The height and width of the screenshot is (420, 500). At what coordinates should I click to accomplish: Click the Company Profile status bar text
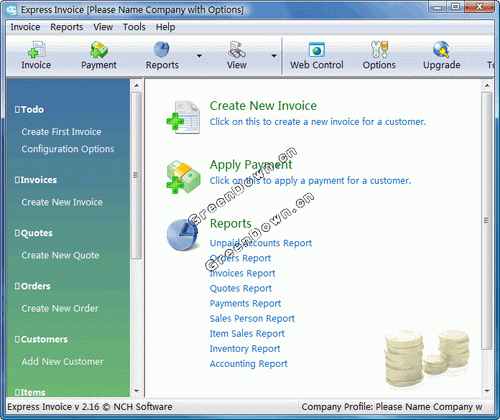[x=392, y=407]
